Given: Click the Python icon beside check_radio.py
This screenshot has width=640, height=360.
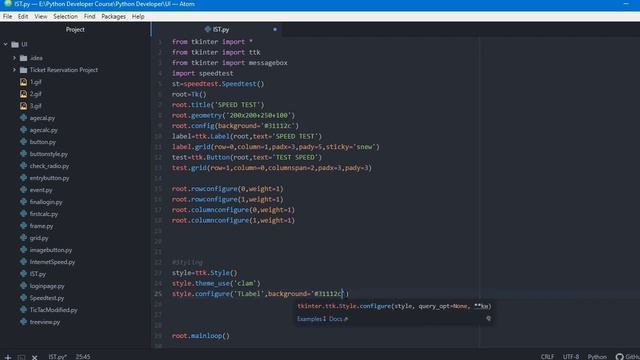Looking at the screenshot, I should (23, 166).
